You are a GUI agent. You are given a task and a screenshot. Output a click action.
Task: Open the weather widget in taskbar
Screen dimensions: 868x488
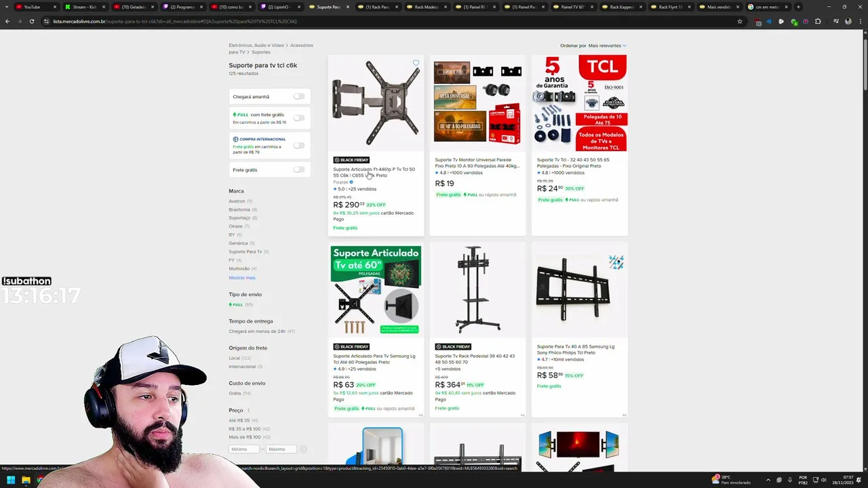pyautogui.click(x=731, y=480)
